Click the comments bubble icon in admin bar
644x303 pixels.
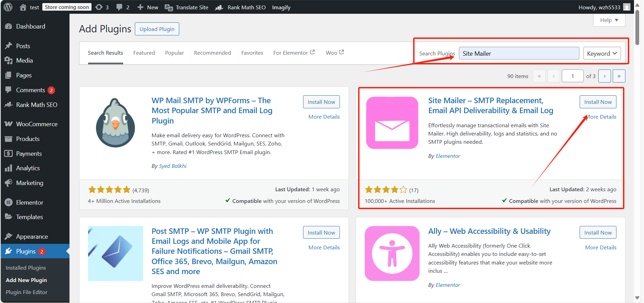click(119, 7)
